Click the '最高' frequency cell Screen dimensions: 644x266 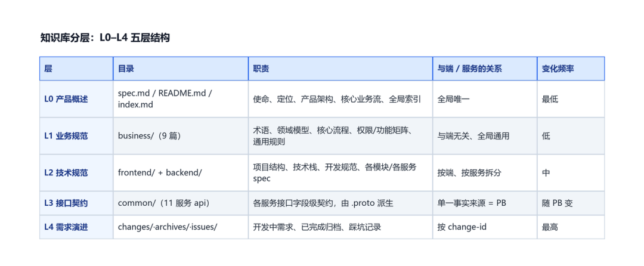point(571,227)
